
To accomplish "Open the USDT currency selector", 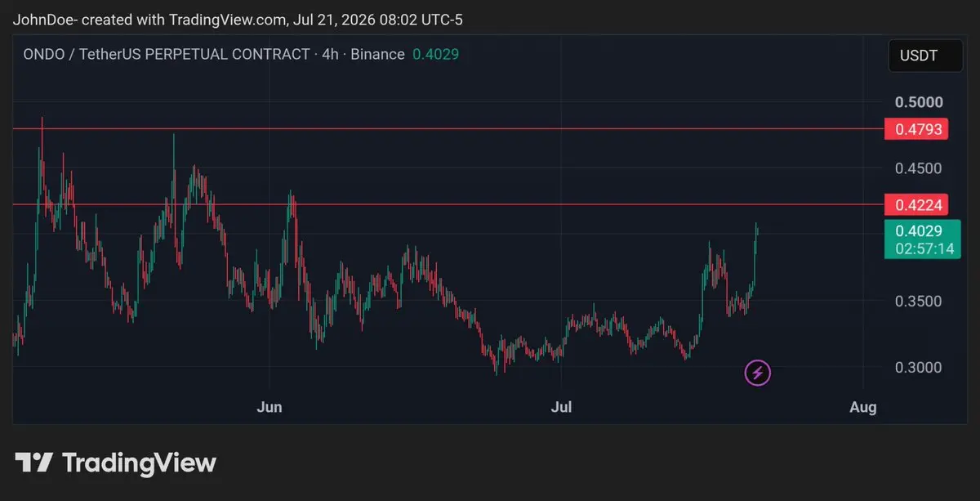I will pos(925,56).
